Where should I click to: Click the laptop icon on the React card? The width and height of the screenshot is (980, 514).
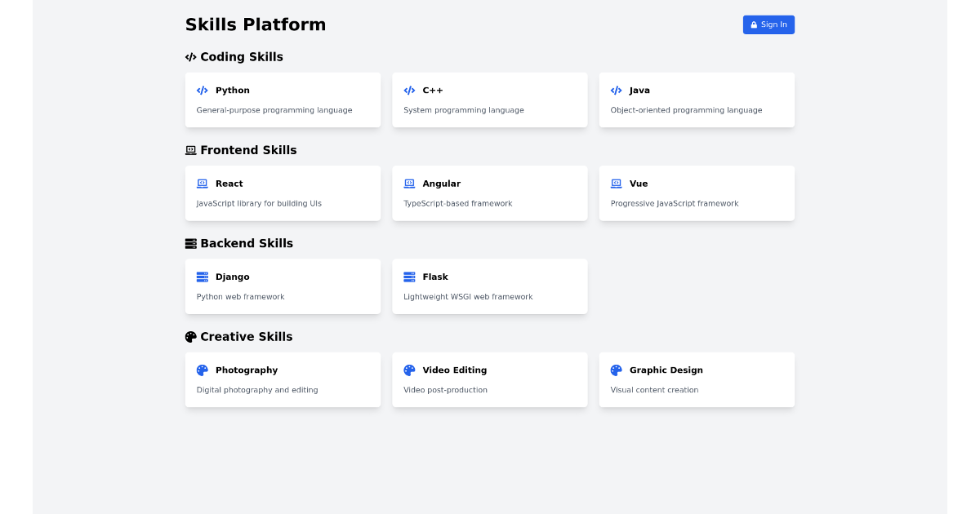click(203, 184)
